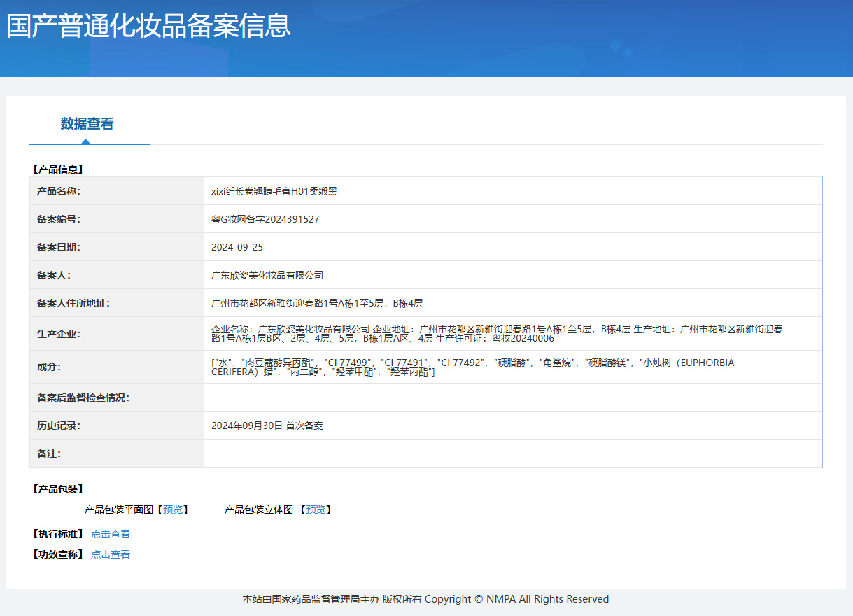This screenshot has height=616, width=853.
Task: Preview the 产品包装立体图 image
Action: 314,510
